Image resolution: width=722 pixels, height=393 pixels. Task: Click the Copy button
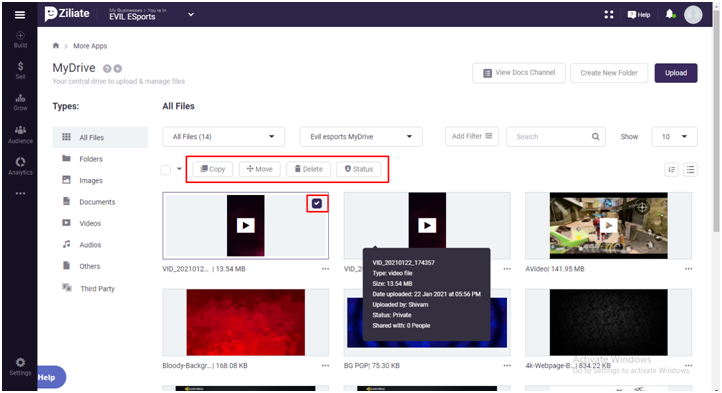[213, 169]
